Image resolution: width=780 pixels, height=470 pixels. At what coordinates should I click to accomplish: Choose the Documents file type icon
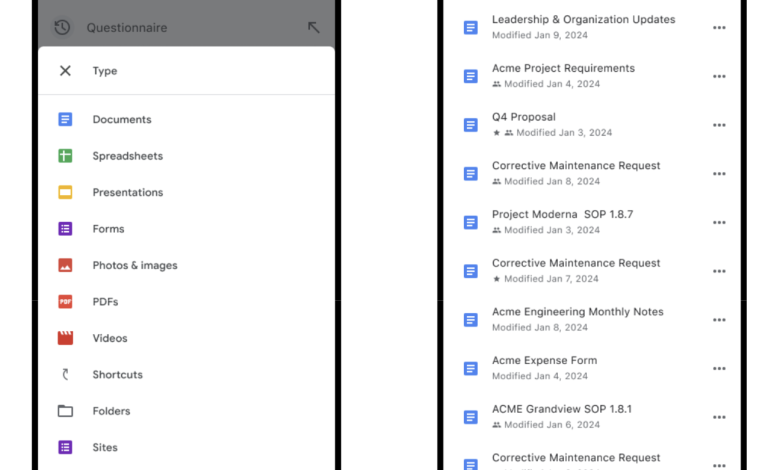pos(65,119)
